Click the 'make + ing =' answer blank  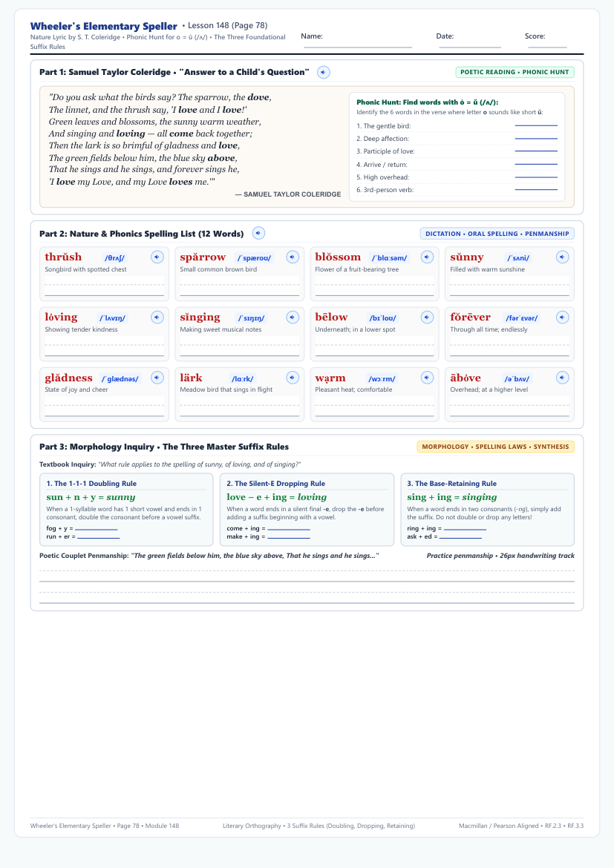(x=289, y=536)
